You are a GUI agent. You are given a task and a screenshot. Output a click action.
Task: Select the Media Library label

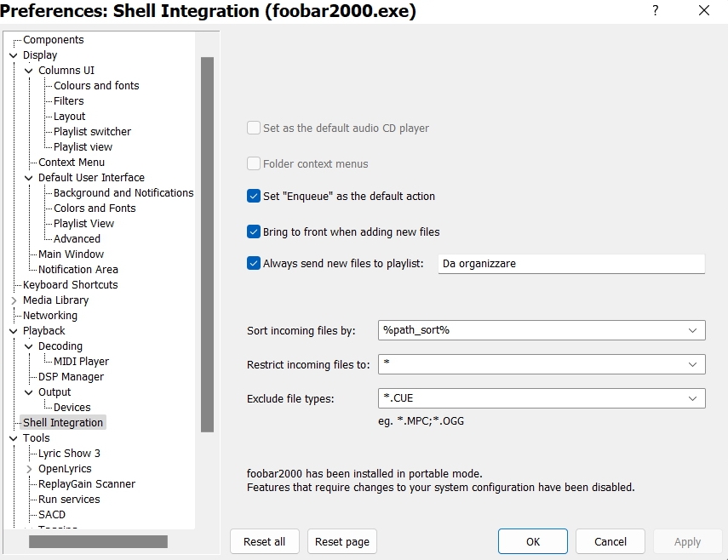pos(55,300)
